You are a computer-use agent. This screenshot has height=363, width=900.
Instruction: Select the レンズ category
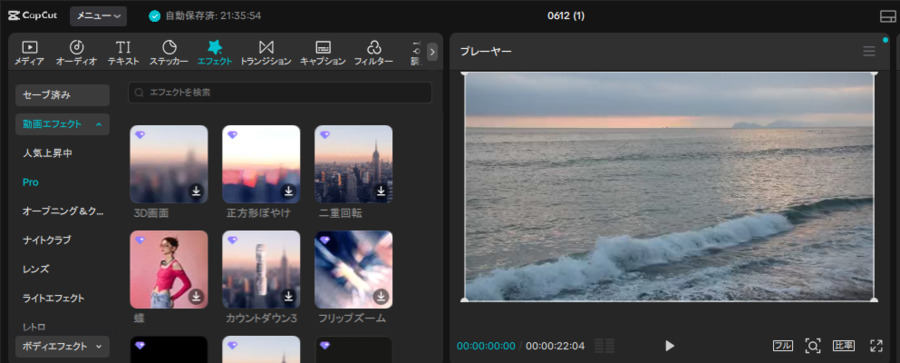coord(36,269)
